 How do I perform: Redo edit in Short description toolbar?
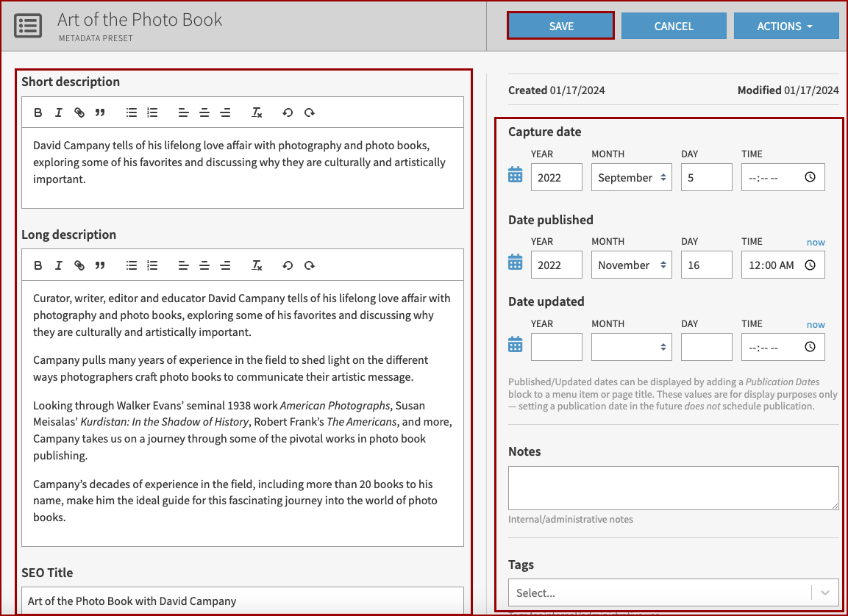[x=310, y=112]
